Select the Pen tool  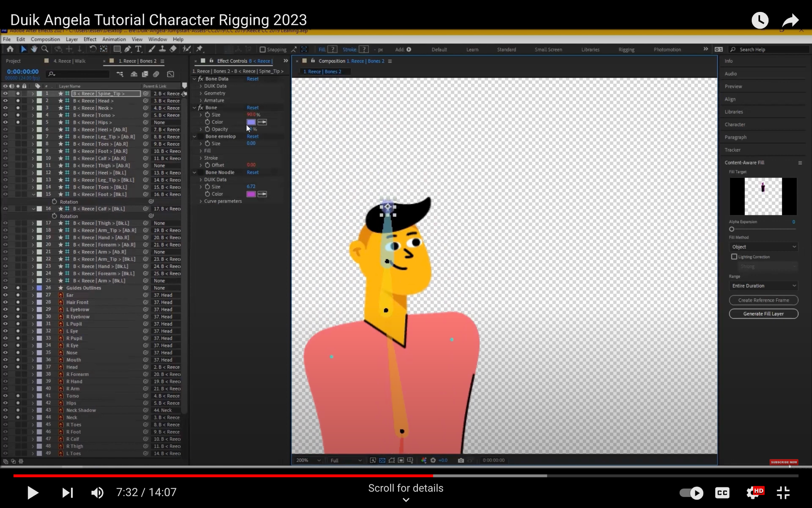(x=128, y=49)
